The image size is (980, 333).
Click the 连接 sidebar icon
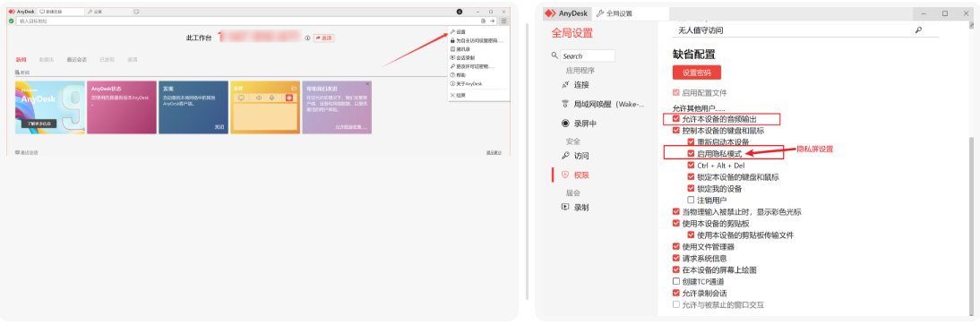click(x=565, y=84)
